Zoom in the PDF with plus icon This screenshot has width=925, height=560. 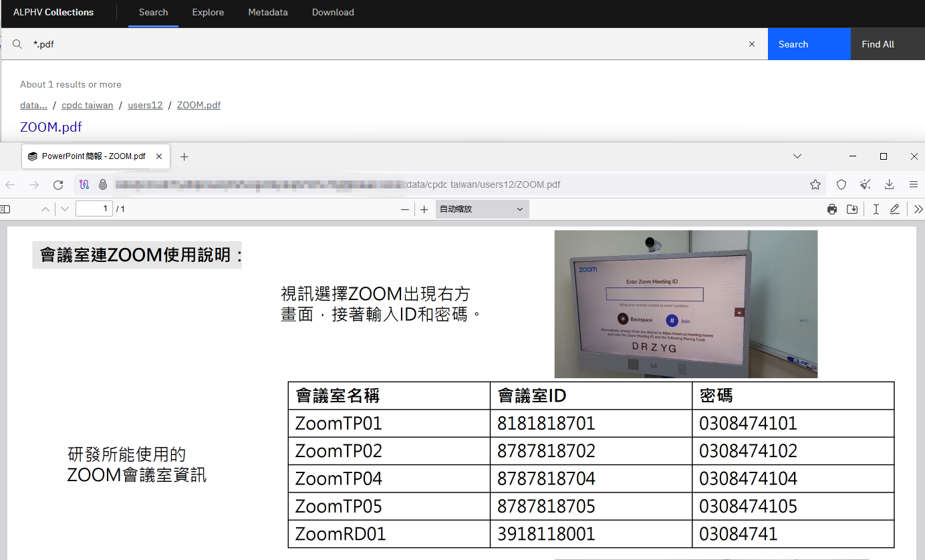coord(424,209)
